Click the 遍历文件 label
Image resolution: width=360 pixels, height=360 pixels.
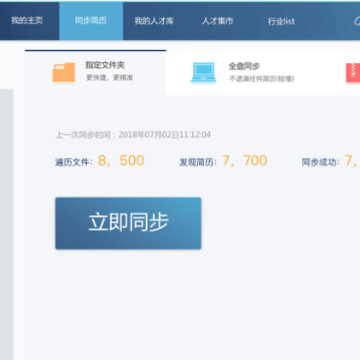pos(74,162)
